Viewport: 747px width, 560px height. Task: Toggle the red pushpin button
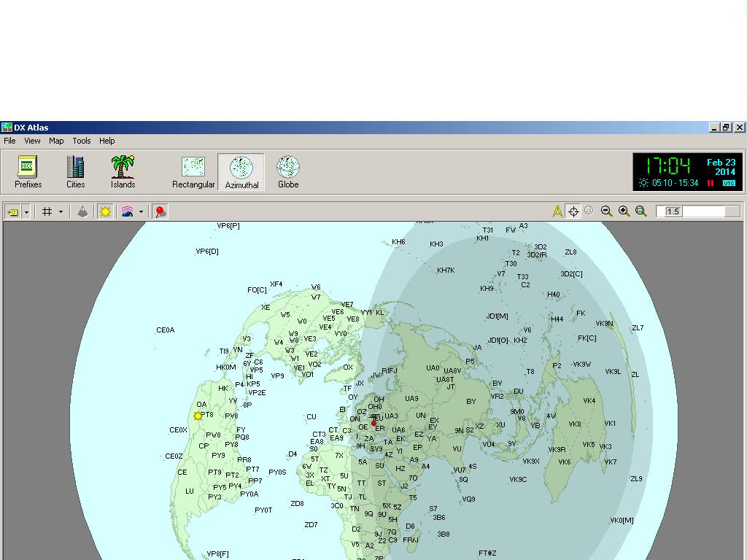160,211
